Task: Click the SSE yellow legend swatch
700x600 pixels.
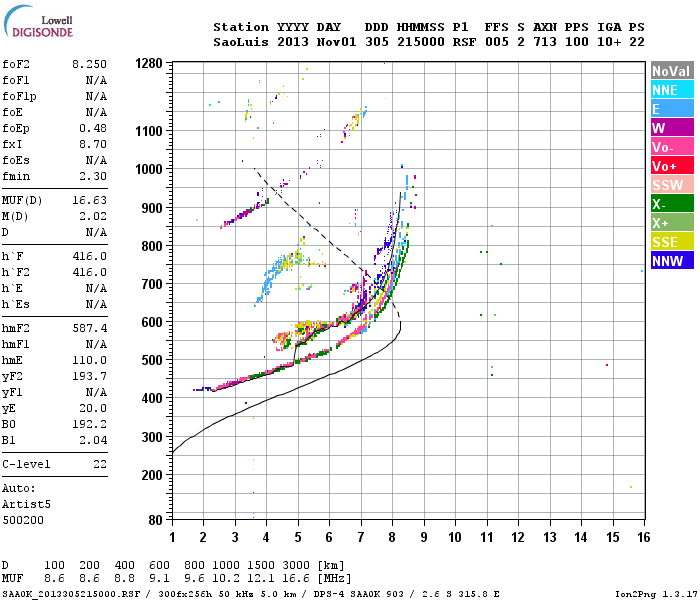Action: 672,242
